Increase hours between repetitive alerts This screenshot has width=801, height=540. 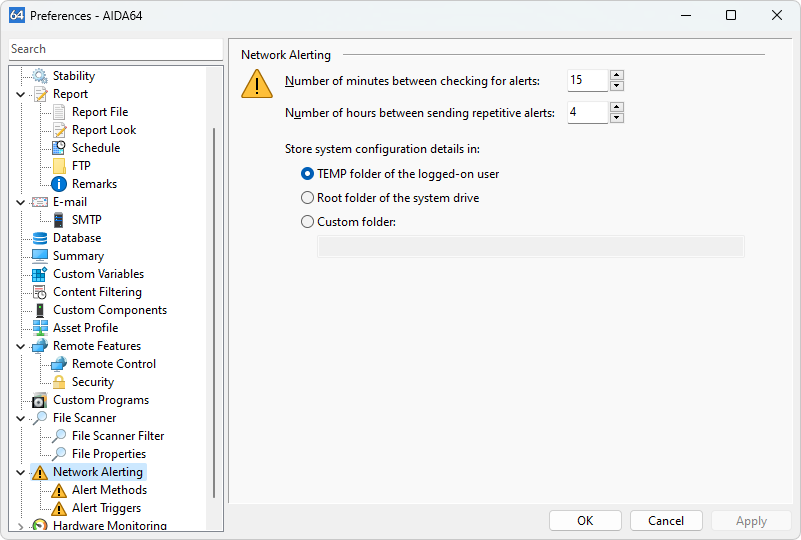point(617,107)
